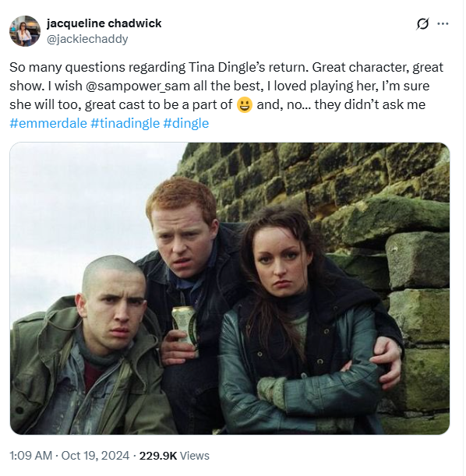This screenshot has width=466, height=476.
Task: Open the Grok slashed-circle icon
Action: [422, 24]
